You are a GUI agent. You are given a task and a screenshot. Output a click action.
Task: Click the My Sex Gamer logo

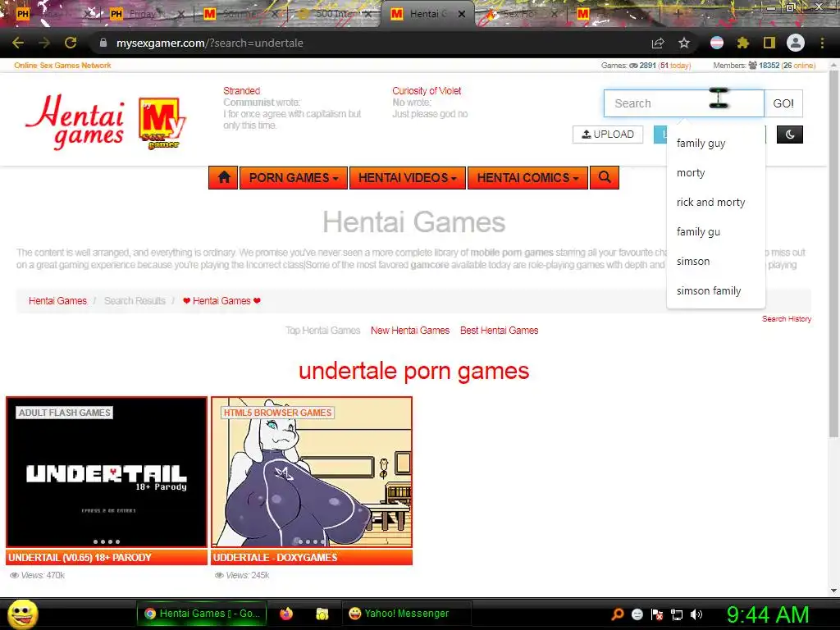coord(162,123)
